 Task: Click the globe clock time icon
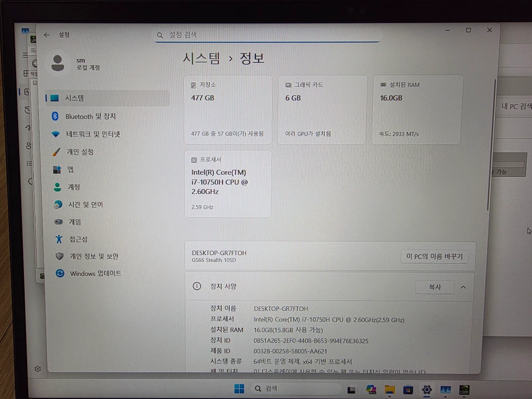(x=58, y=205)
